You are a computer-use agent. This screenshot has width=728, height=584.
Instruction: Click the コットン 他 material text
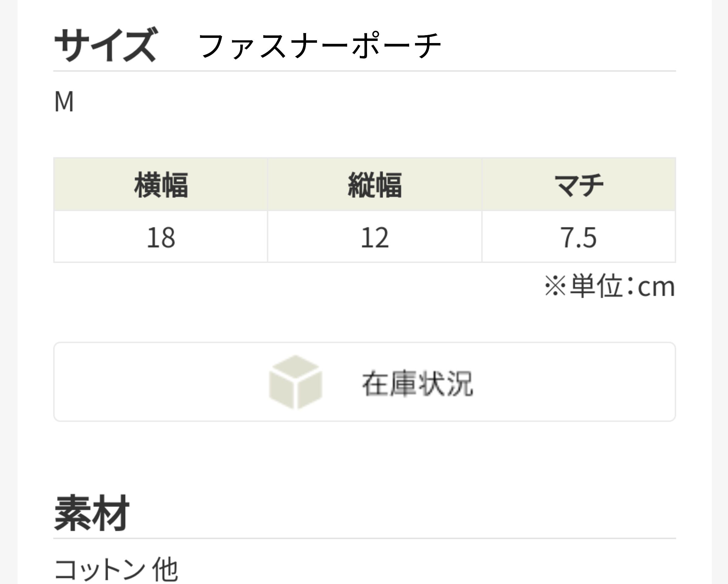pyautogui.click(x=116, y=569)
